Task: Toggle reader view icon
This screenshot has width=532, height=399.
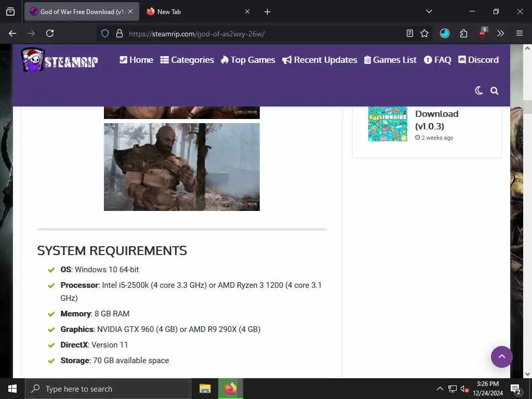Action: pos(410,33)
